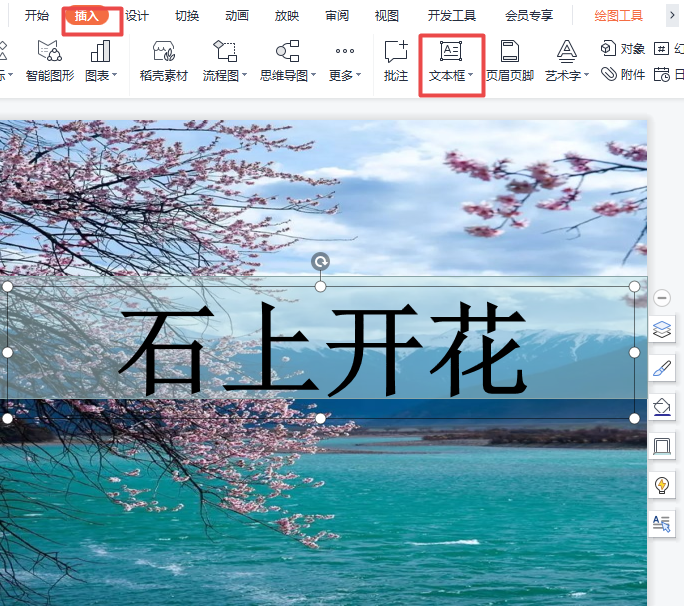The height and width of the screenshot is (606, 684).
Task: Open the 视图 ribbon tab
Action: (386, 16)
